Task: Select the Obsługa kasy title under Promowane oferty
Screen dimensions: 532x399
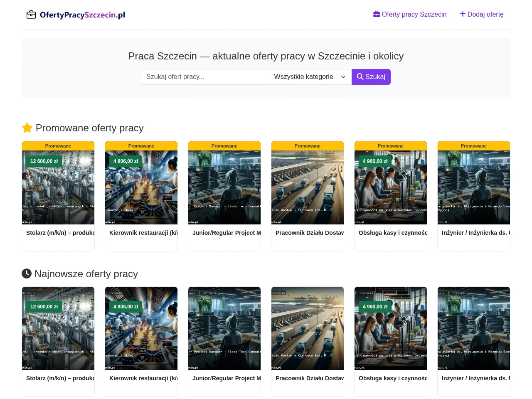Action: point(393,233)
